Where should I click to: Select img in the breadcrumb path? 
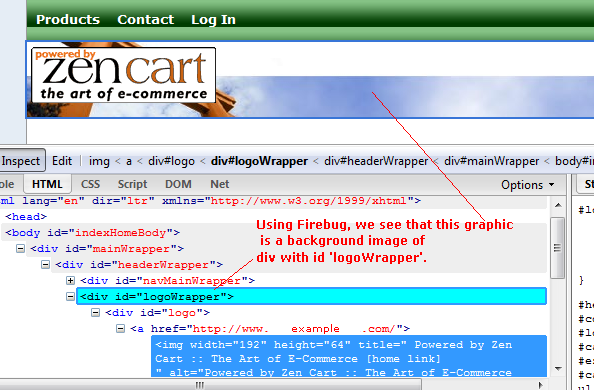click(x=99, y=161)
